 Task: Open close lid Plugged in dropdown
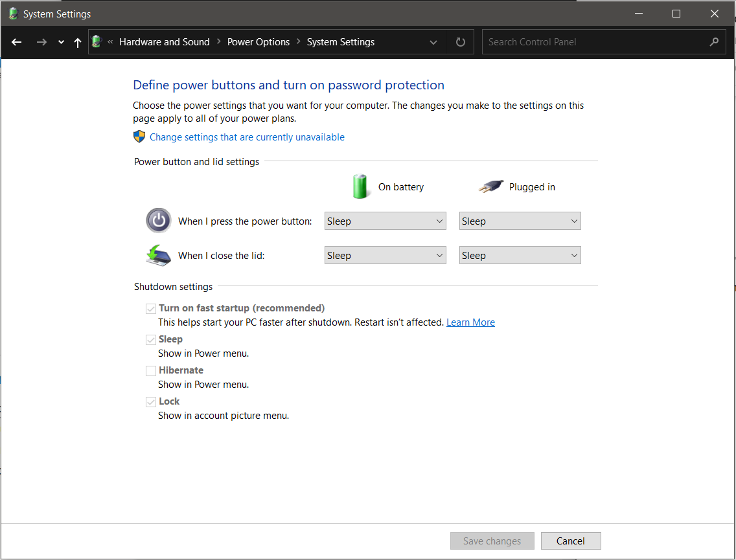tap(520, 255)
